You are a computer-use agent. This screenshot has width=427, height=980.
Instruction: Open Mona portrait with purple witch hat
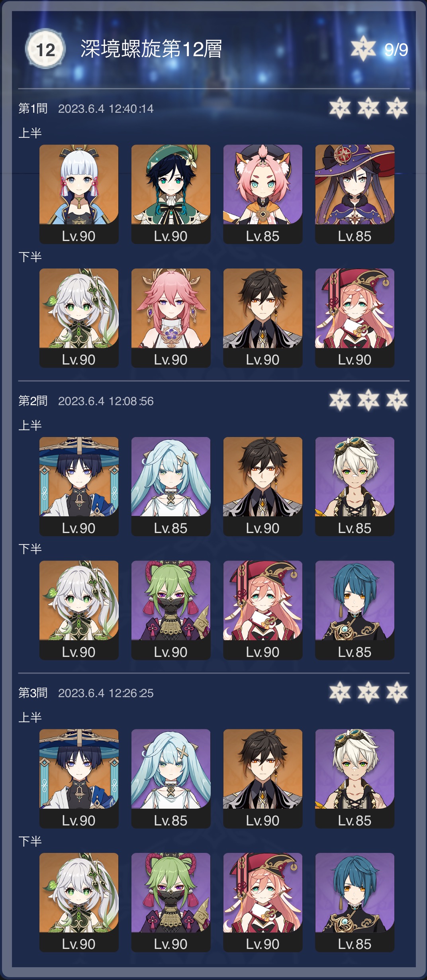355,194
